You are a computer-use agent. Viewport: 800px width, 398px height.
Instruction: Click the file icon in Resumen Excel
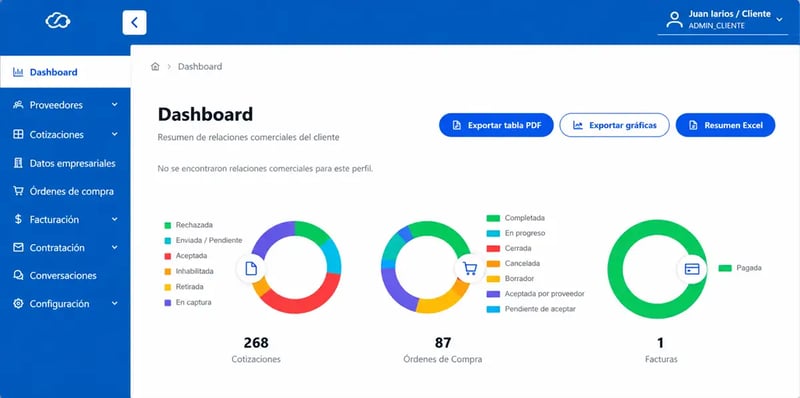coord(693,125)
